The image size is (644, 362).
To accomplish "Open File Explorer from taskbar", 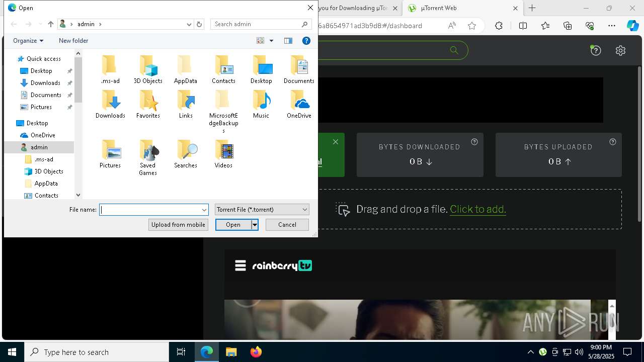I will coord(231,352).
